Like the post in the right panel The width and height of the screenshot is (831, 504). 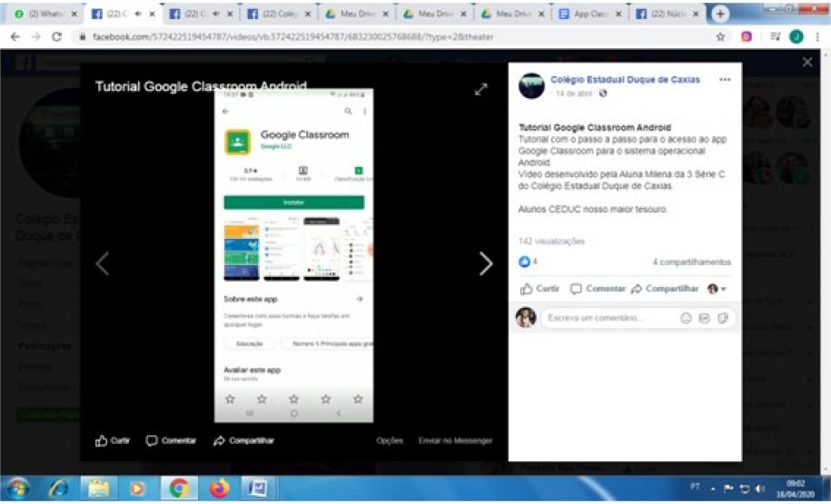[x=539, y=289]
